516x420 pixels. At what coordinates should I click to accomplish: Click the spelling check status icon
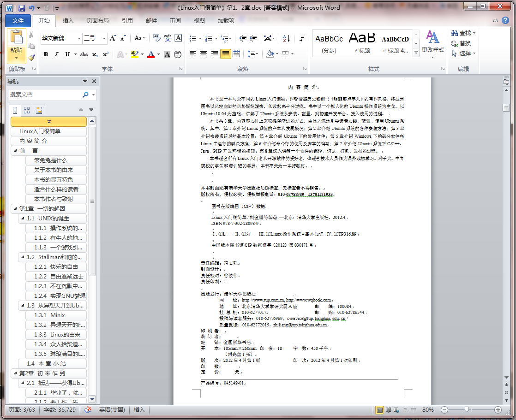tap(88, 410)
